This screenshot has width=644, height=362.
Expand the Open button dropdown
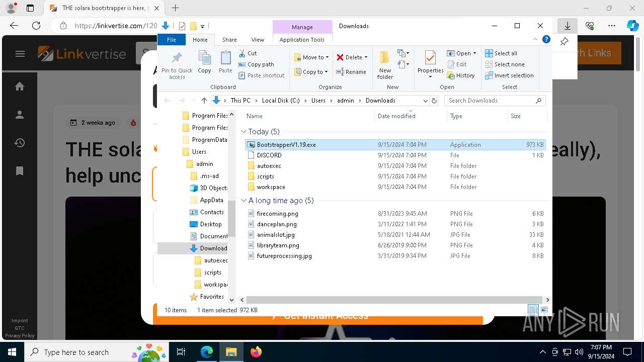pos(474,53)
